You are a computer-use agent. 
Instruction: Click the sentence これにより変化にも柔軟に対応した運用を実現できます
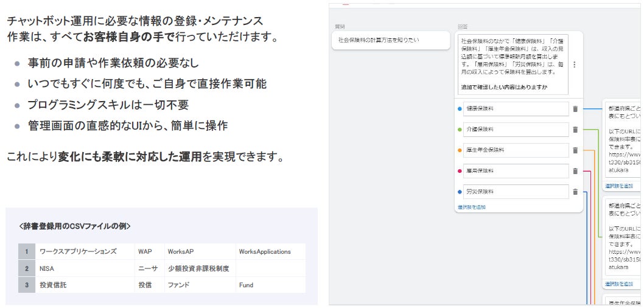[146, 157]
